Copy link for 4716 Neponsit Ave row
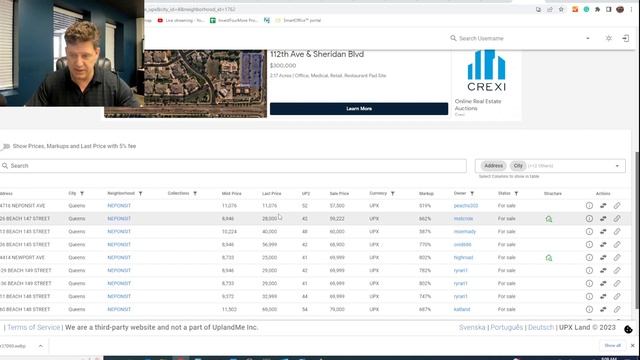 tap(617, 206)
